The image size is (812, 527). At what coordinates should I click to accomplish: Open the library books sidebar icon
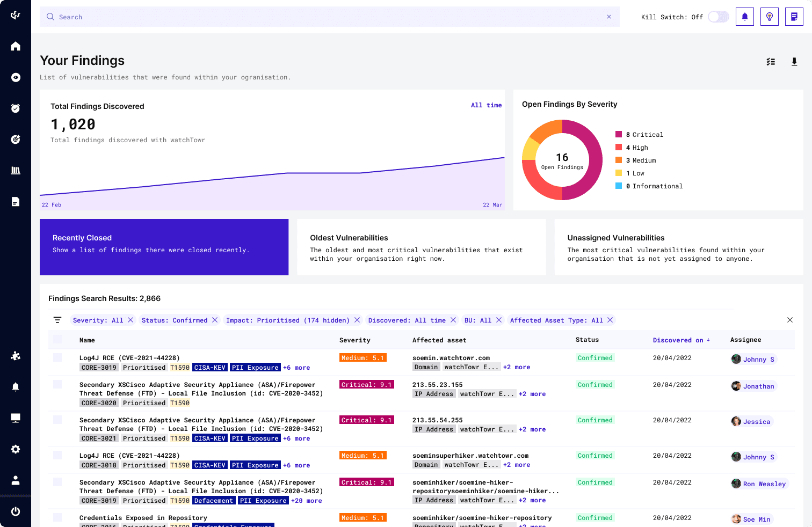16,171
